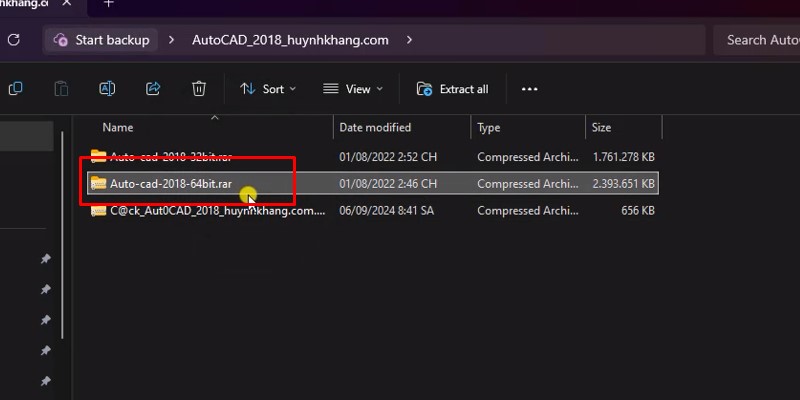Open a new File Explorer tab
The width and height of the screenshot is (800, 400).
(108, 4)
